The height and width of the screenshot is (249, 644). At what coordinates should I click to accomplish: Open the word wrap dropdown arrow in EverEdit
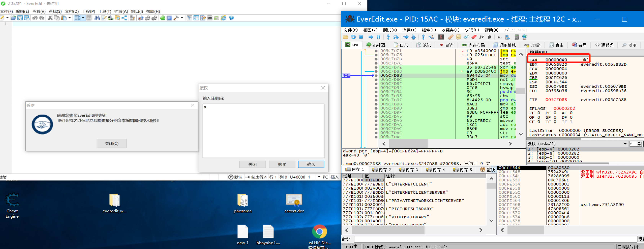(x=83, y=18)
